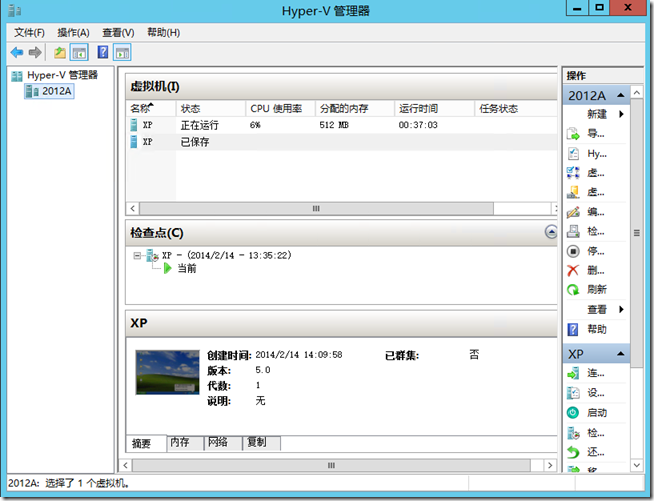This screenshot has width=654, height=501.
Task: Click the Back arrow in the toolbar
Action: [x=17, y=53]
